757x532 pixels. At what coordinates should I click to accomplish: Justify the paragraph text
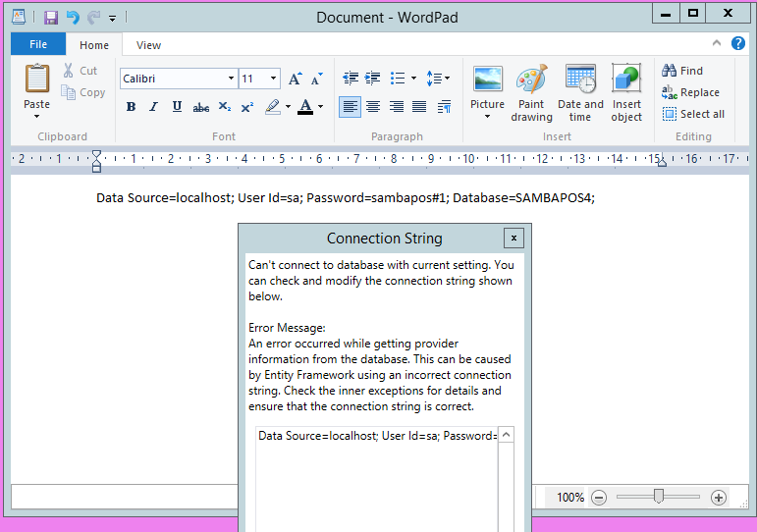coord(419,107)
